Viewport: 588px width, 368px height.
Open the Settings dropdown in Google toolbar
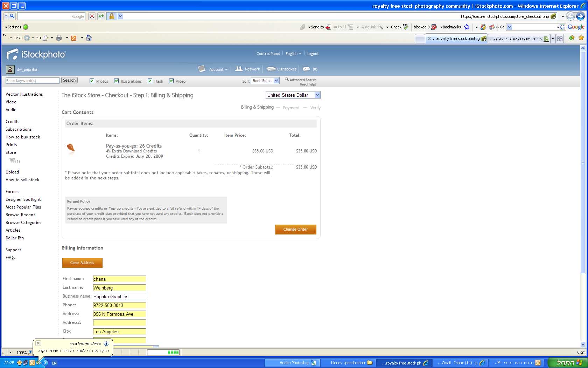(13, 27)
